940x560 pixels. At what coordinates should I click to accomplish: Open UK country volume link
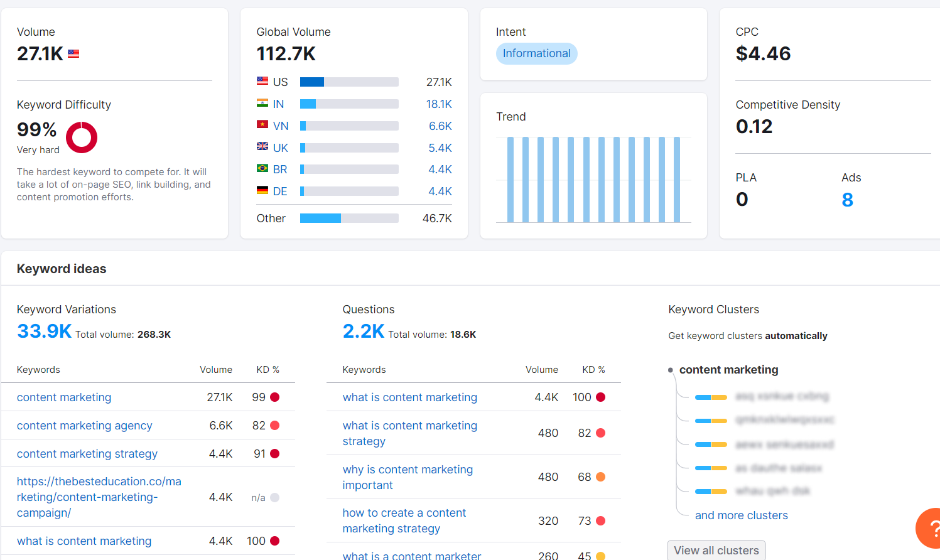click(280, 148)
